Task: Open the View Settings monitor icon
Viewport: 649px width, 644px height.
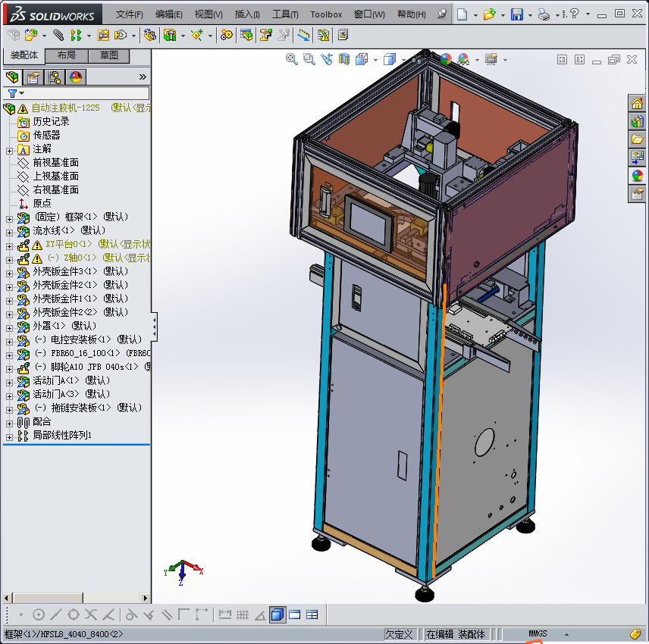Action: pos(491,60)
